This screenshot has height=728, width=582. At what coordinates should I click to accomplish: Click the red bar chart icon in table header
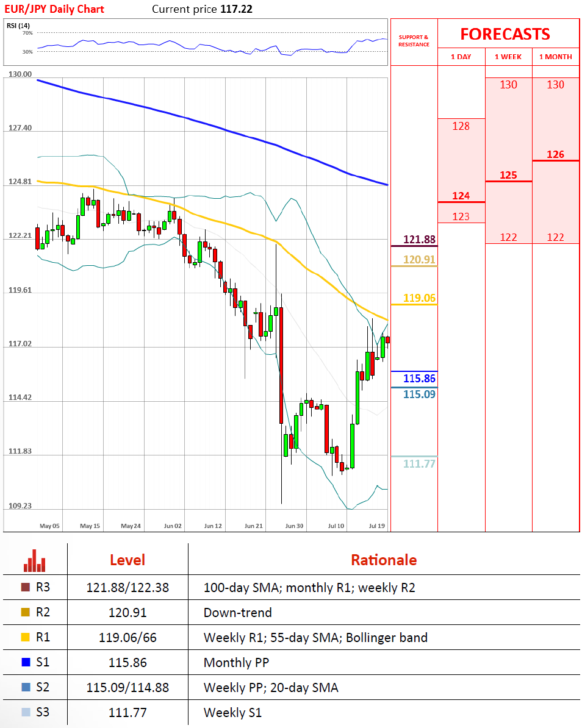click(x=34, y=560)
